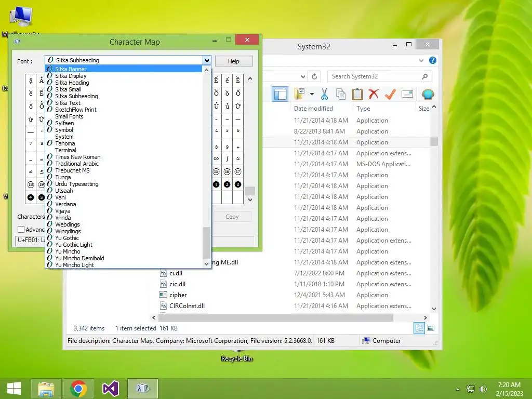
Task: Click horizontal scroll left arrow in System32
Action: 154,317
